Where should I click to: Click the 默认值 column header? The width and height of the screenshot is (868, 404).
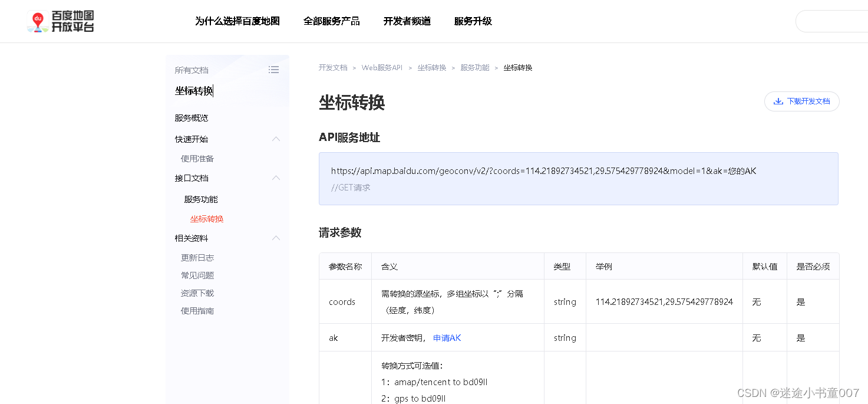pyautogui.click(x=765, y=267)
